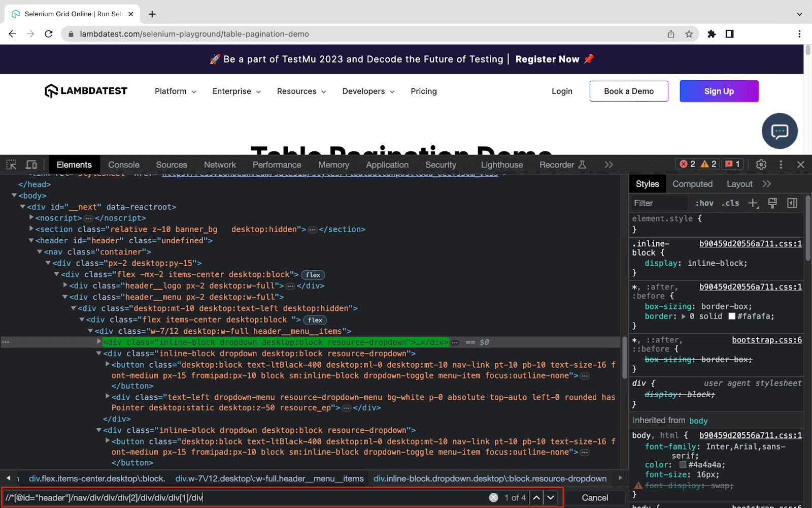Open the bootstrap.css:6 source link
The image size is (812, 508).
[767, 340]
